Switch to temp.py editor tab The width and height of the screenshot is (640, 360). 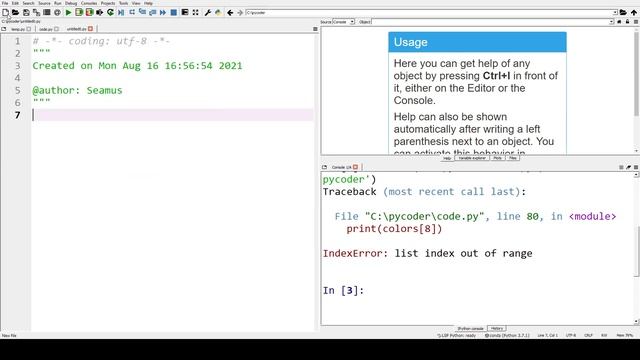coord(18,29)
